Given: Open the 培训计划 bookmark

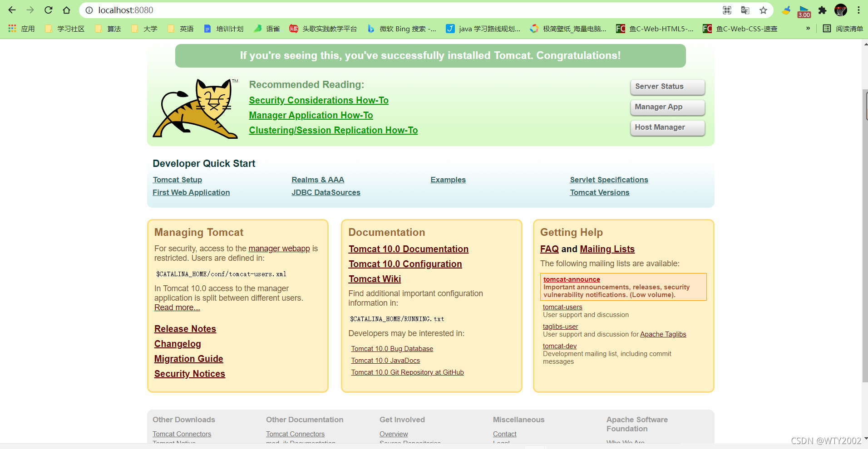Looking at the screenshot, I should pos(224,29).
